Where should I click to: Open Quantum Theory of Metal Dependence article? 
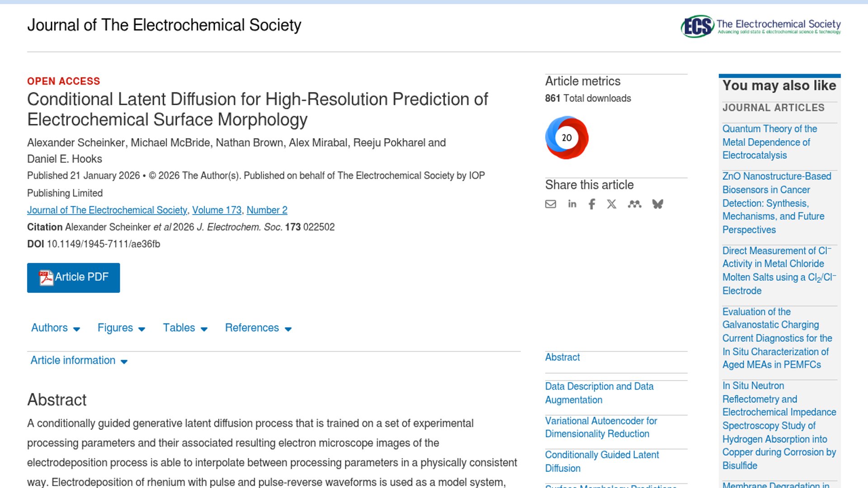coord(769,142)
